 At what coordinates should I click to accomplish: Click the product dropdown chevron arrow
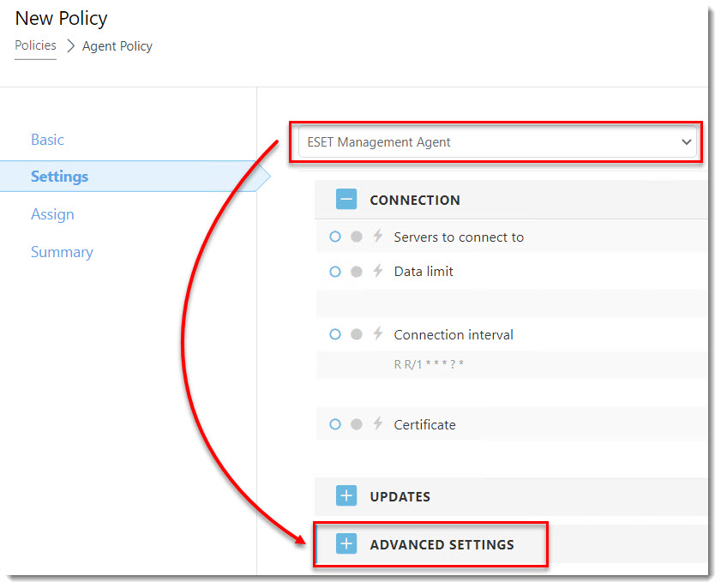[x=686, y=142]
